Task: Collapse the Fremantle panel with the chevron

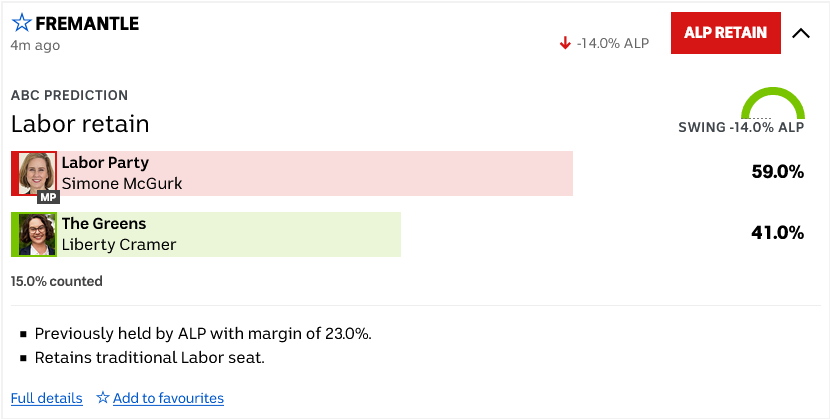Action: [x=800, y=33]
